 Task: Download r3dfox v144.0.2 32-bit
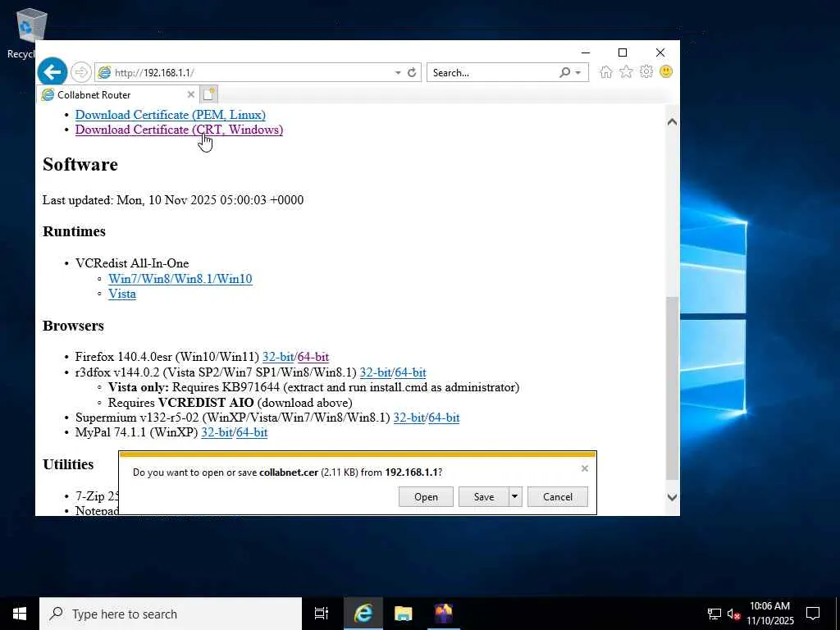(376, 372)
